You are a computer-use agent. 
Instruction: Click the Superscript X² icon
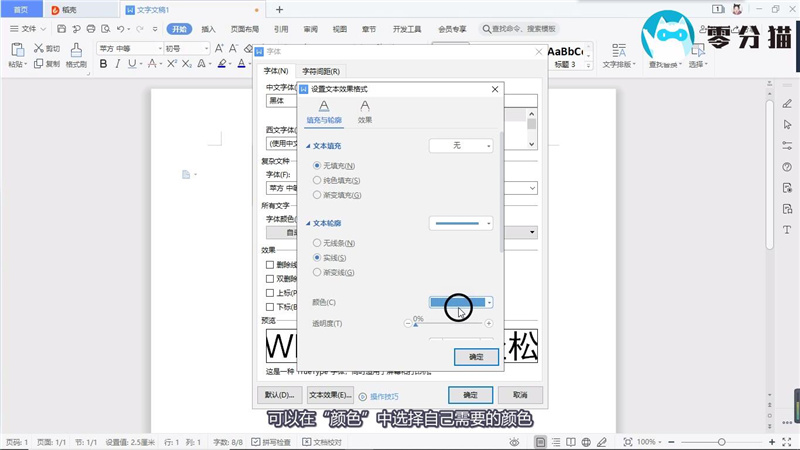click(172, 64)
